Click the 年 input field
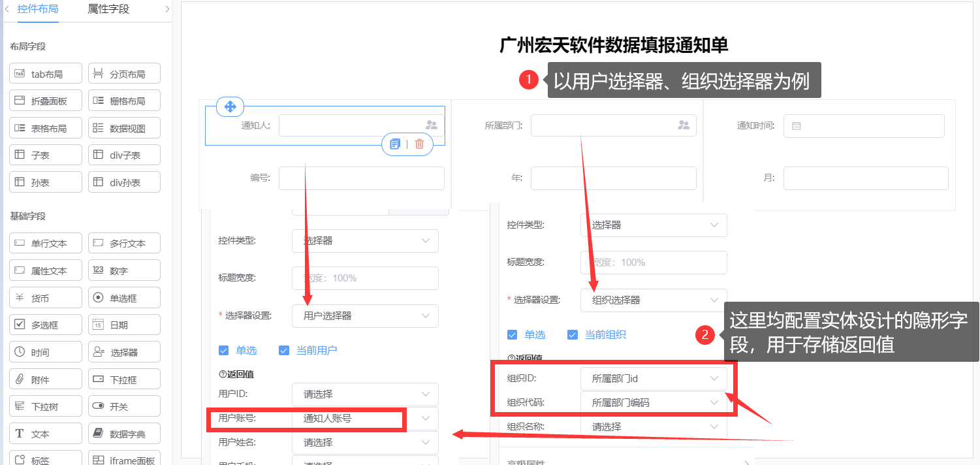Screen dimensions: 980x465 click(x=614, y=178)
